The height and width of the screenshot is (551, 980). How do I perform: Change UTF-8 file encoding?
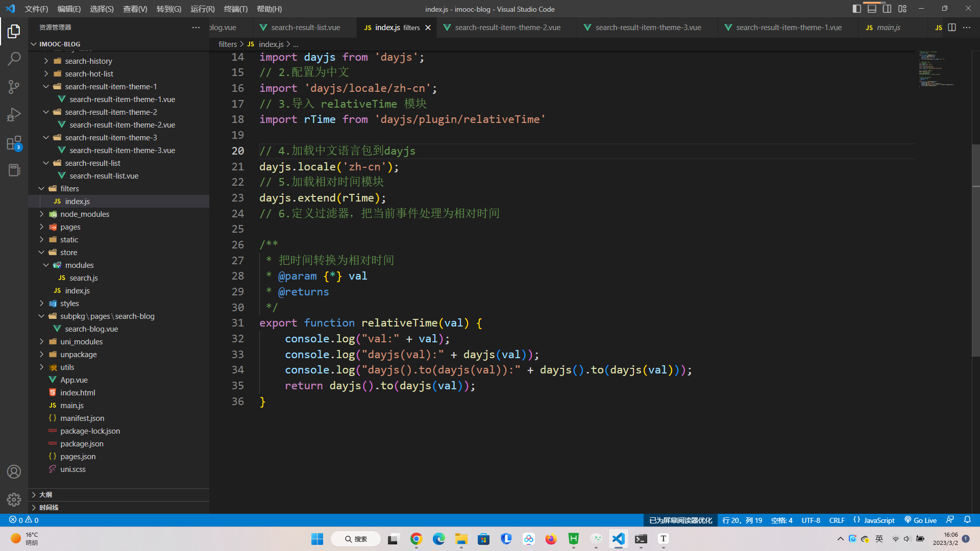[811, 520]
